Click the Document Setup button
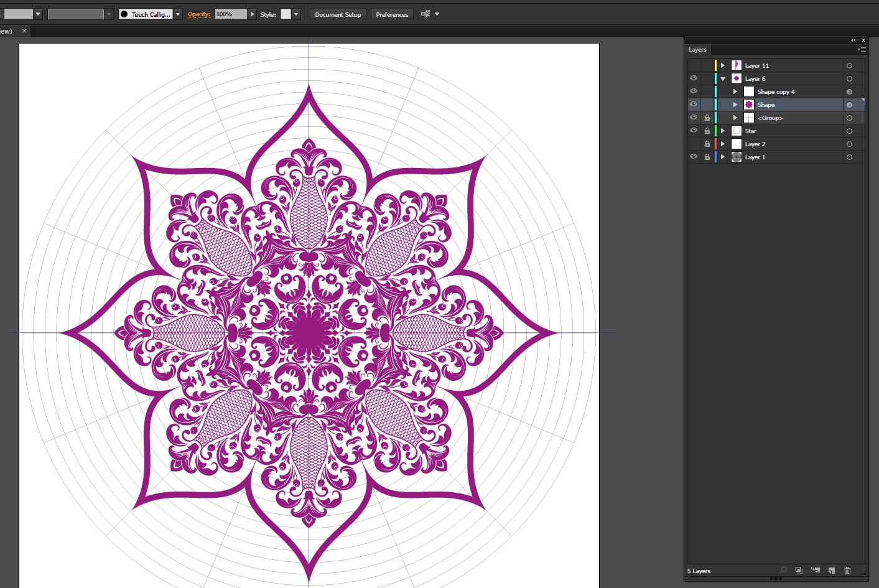879x588 pixels. pos(338,14)
